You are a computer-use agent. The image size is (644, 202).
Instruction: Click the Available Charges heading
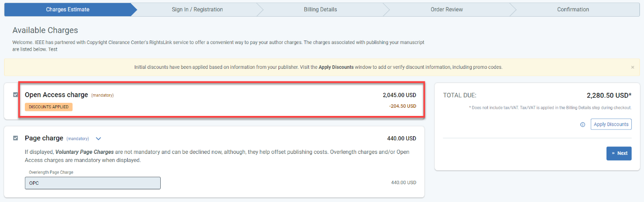point(45,30)
